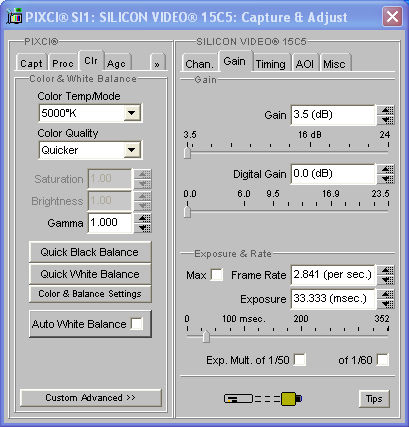Click the Frame Rate value field
Image resolution: width=409 pixels, height=427 pixels.
click(x=333, y=275)
